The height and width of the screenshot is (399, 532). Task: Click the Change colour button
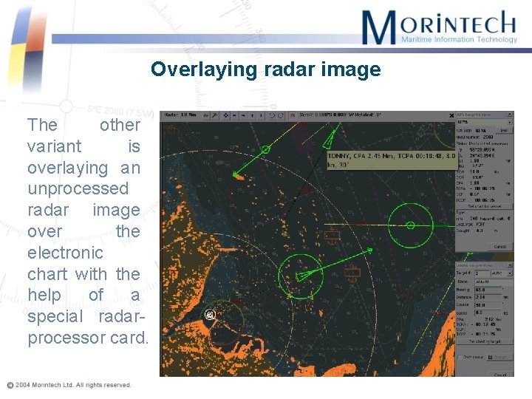[500, 357]
